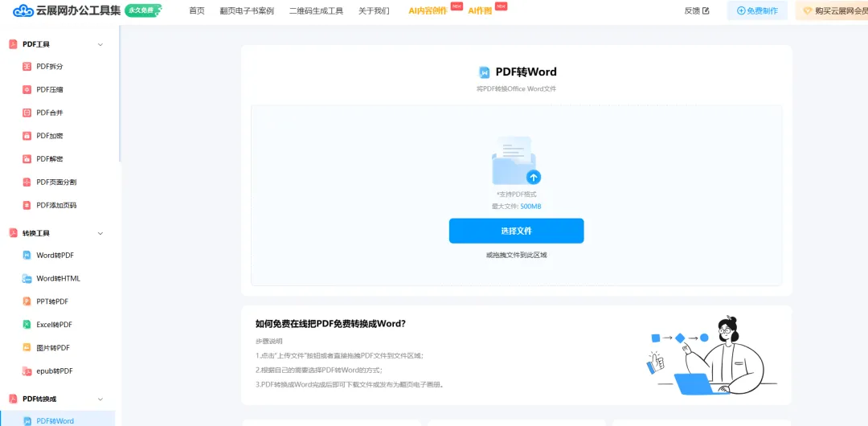Click the 转换工具 section icon
Viewport: 868px width, 426px height.
pos(14,233)
